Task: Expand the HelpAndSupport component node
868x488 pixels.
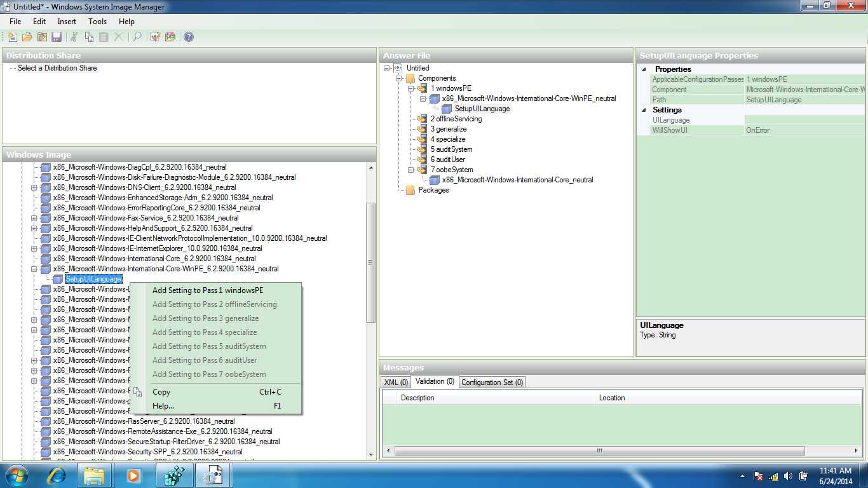Action: point(34,228)
